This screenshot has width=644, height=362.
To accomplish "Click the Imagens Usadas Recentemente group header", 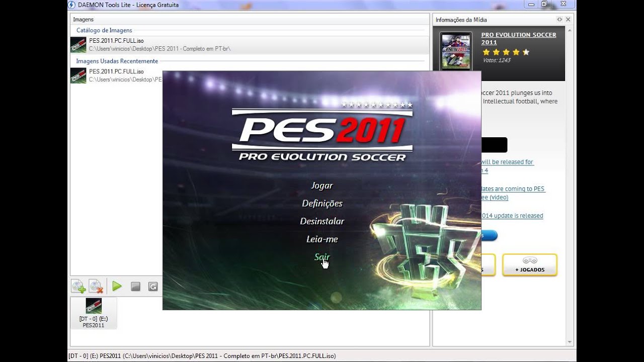I will [117, 61].
